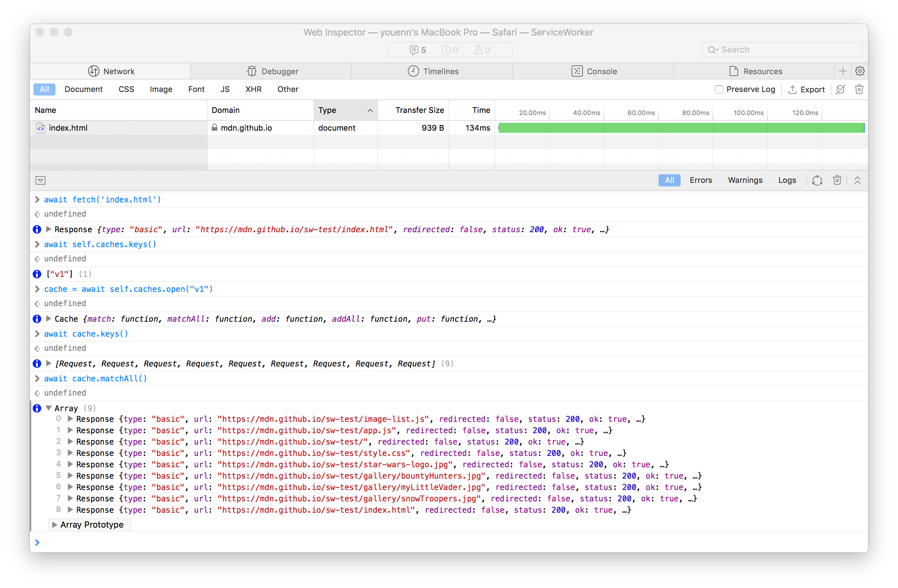Collapse the Array (9) result
Image resolution: width=898 pixels, height=588 pixels.
click(49, 408)
